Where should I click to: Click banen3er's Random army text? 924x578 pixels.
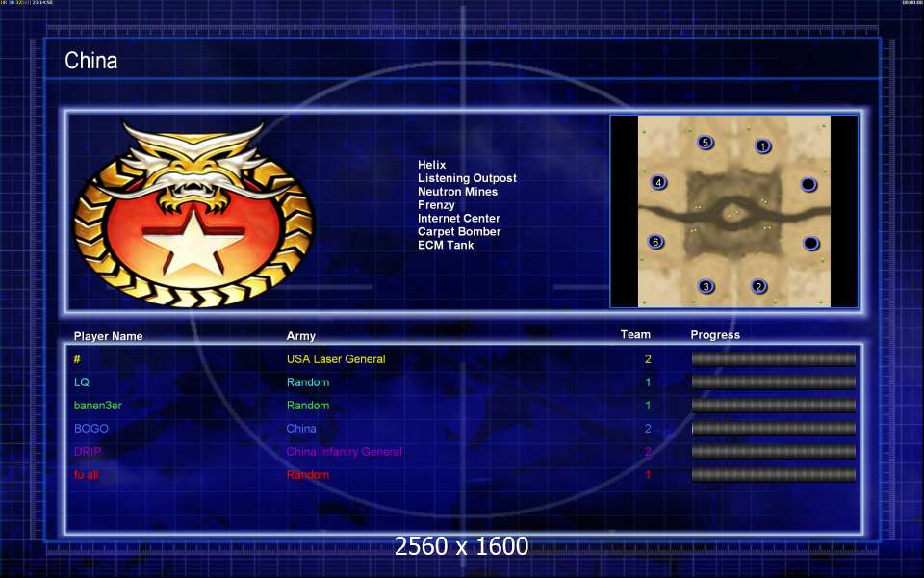(x=308, y=406)
